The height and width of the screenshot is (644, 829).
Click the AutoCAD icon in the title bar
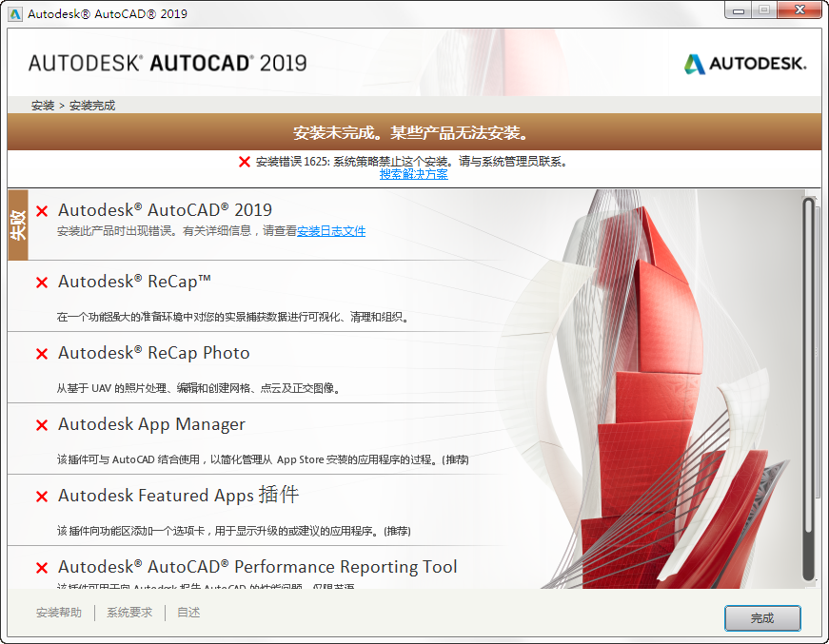click(x=15, y=13)
